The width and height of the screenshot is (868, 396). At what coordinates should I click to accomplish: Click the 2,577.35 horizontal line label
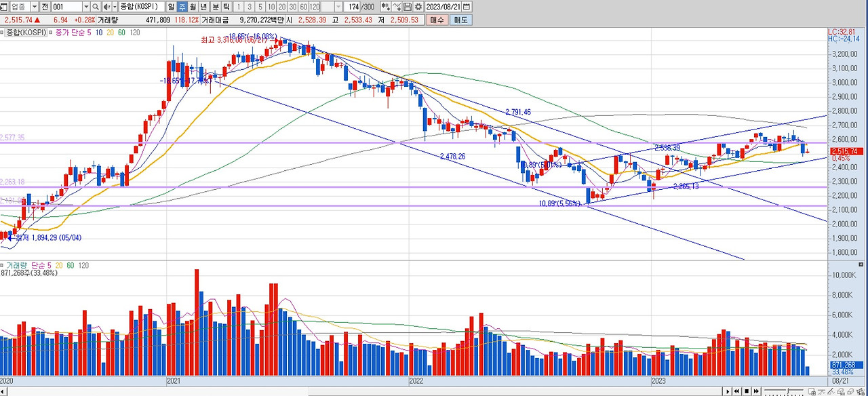(12, 138)
